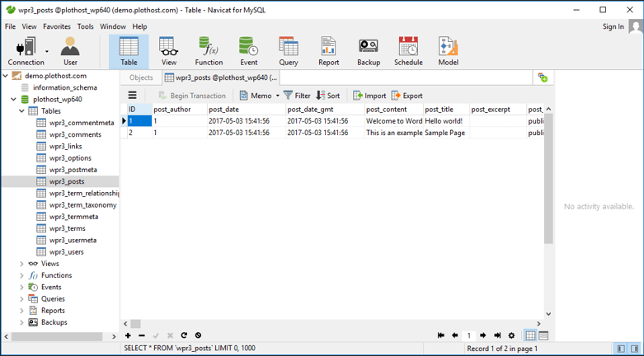Switch to form view
The image size is (644, 356).
[x=543, y=335]
